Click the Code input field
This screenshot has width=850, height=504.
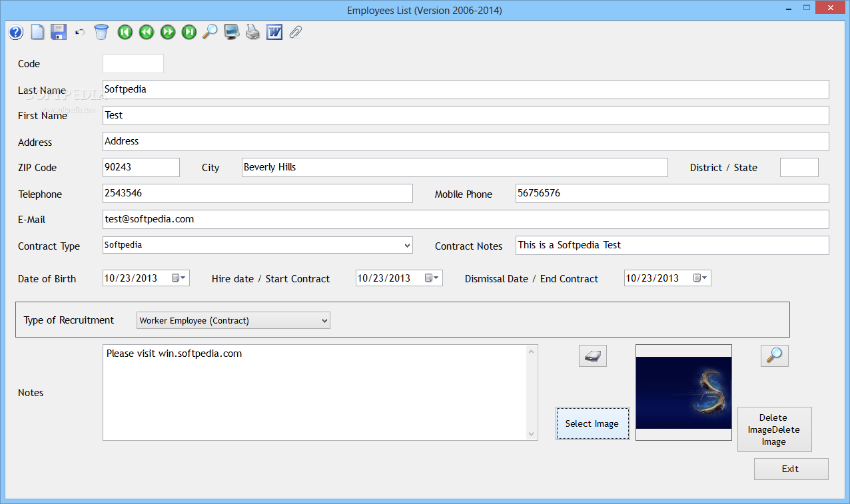click(133, 63)
